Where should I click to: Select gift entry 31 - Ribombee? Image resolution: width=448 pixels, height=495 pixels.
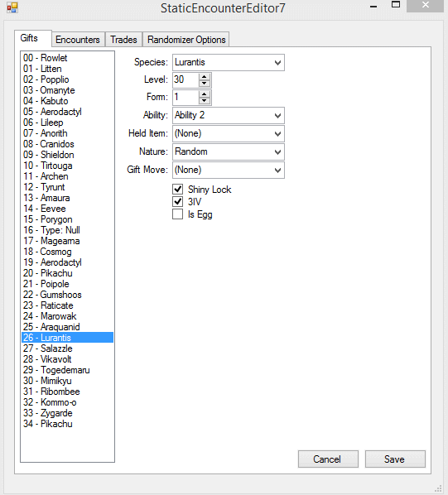(x=67, y=392)
